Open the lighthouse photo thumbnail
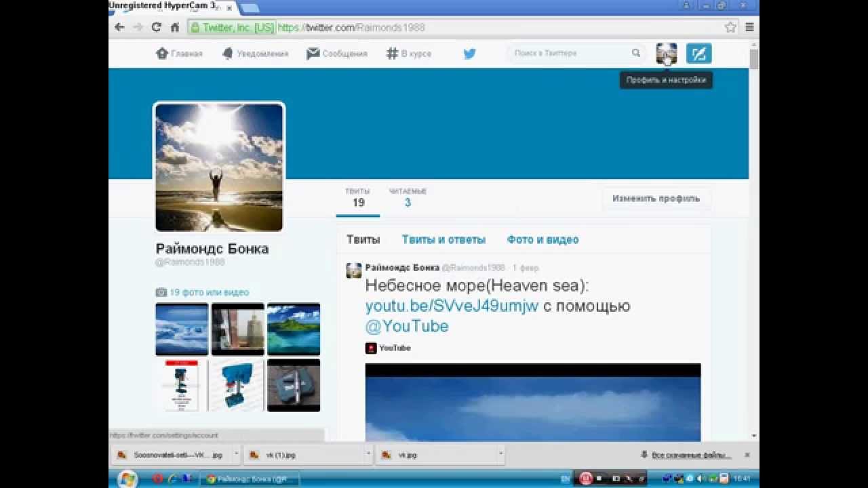The width and height of the screenshot is (868, 488). (x=238, y=329)
